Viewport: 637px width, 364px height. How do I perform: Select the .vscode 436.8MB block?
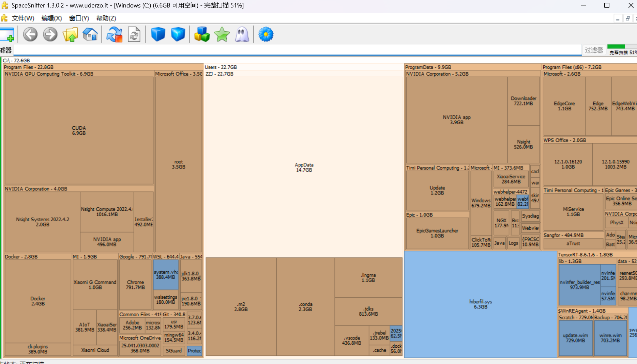[x=352, y=341]
